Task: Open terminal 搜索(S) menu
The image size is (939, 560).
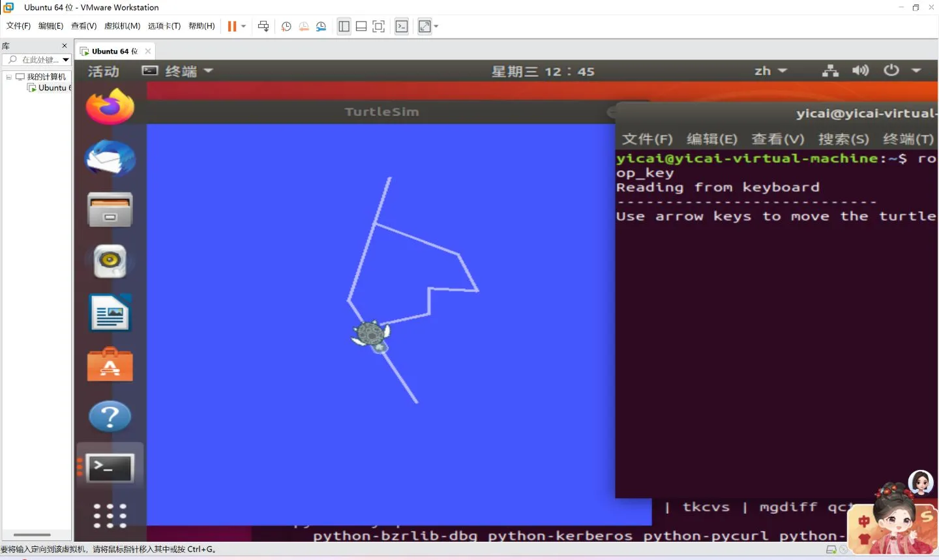Action: pyautogui.click(x=844, y=139)
